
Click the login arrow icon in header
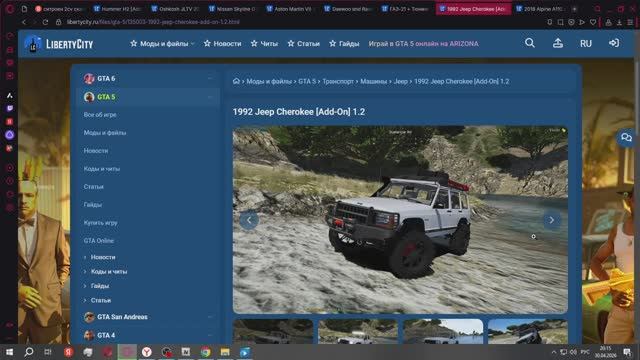[x=614, y=43]
